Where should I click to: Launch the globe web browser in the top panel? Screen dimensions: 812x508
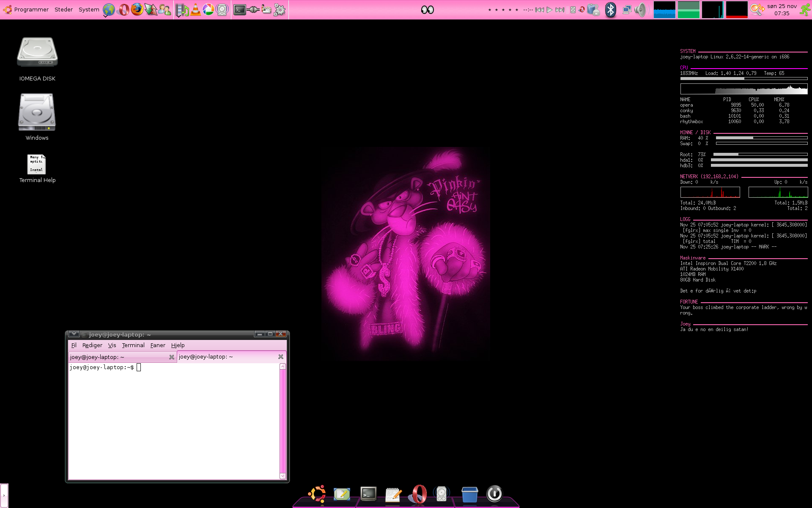click(109, 9)
